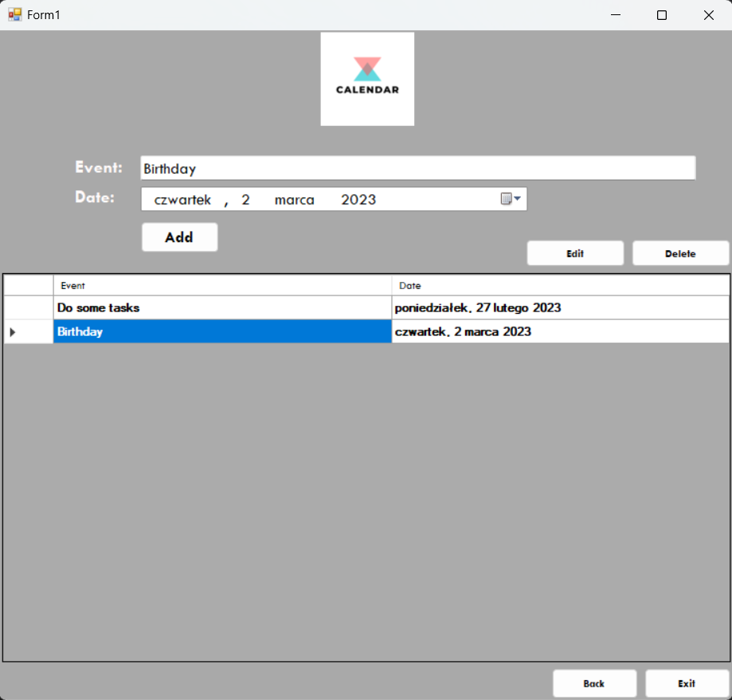Select the 'Do some tasks' row

[x=223, y=307]
